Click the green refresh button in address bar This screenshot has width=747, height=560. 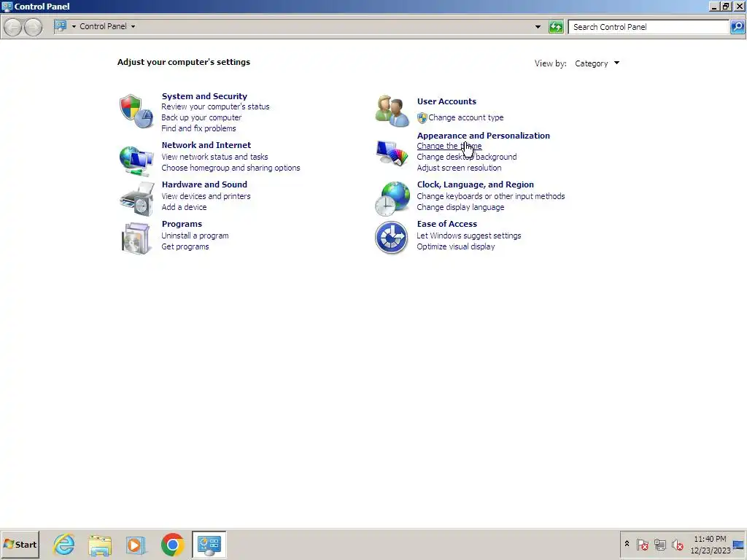(x=556, y=27)
